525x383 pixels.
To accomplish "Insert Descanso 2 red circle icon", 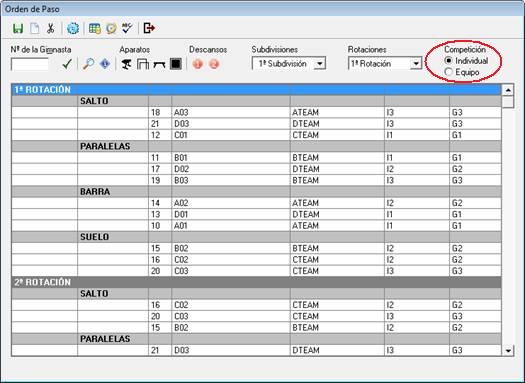I will [x=214, y=64].
